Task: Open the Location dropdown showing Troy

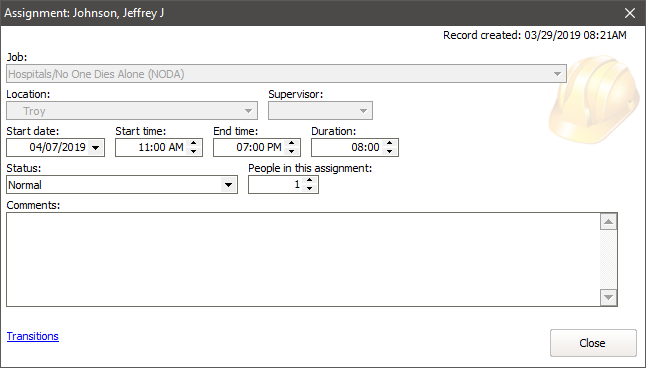Action: [x=248, y=111]
